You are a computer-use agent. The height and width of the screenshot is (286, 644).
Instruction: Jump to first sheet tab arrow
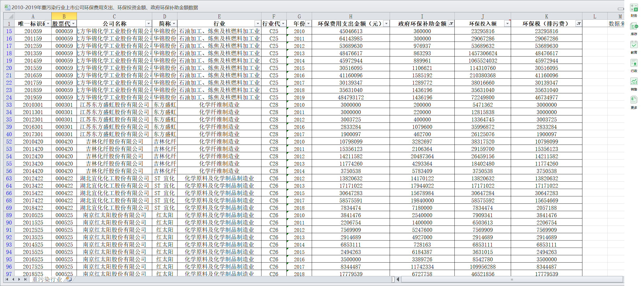coord(7,279)
